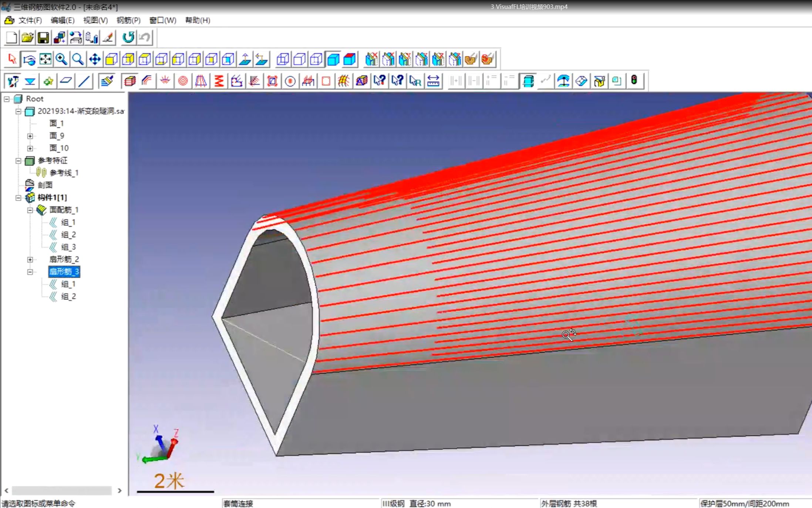
Task: Expand the 屋形筋_2 tree node
Action: tap(30, 259)
